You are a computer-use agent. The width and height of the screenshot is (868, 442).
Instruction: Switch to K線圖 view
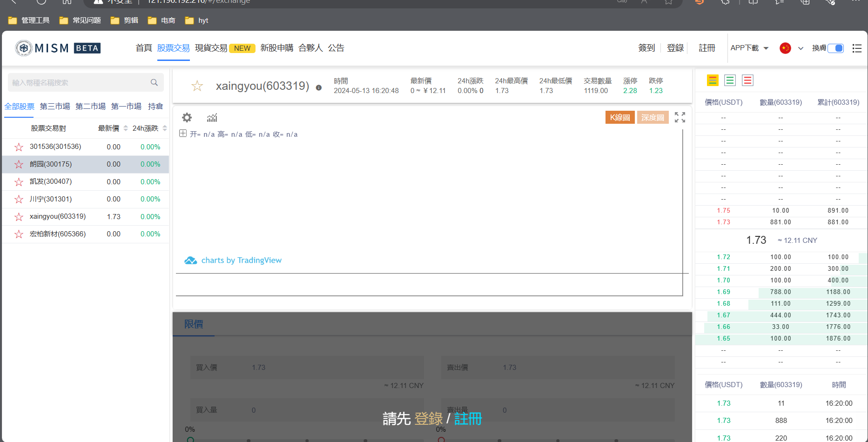(x=620, y=117)
